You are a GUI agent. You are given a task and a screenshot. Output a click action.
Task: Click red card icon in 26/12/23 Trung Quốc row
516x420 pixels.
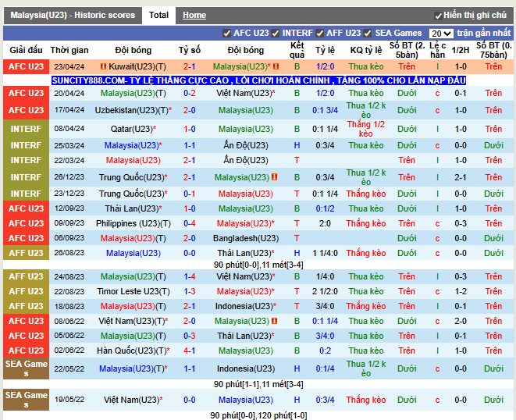(274, 177)
